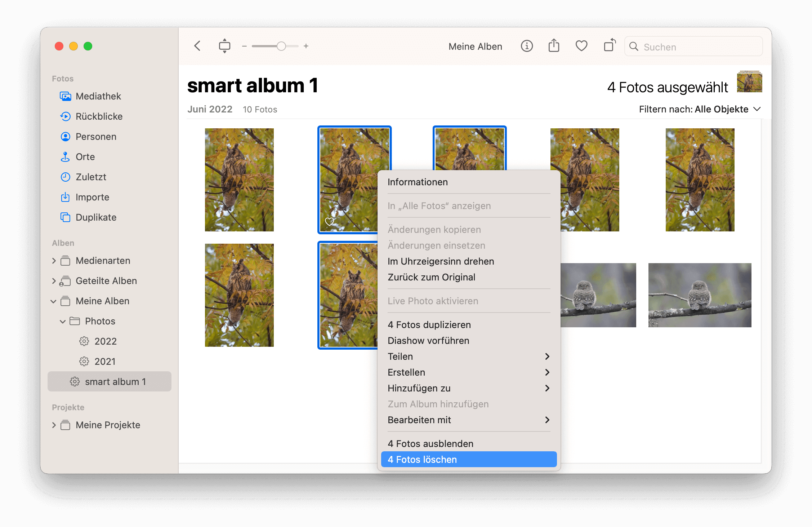Click the Mediathek sidebar icon
Image resolution: width=812 pixels, height=527 pixels.
click(65, 96)
